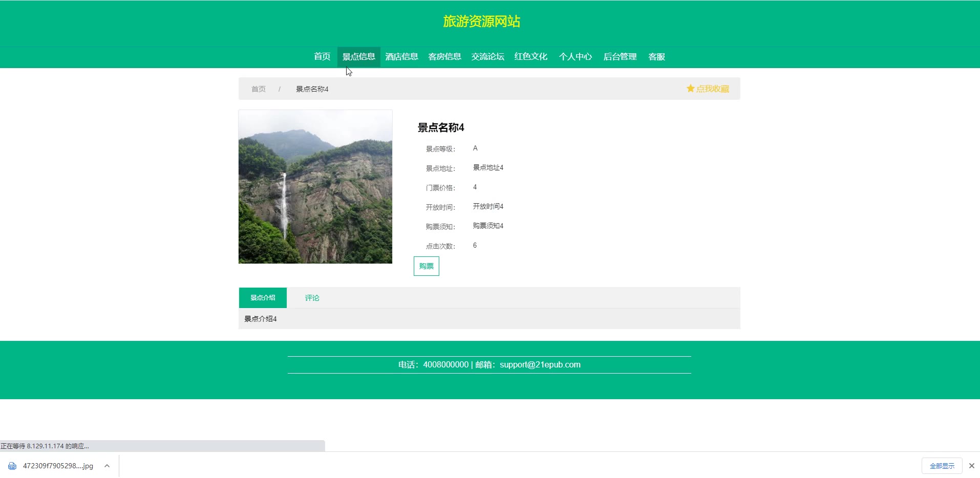The height and width of the screenshot is (478, 980).
Task: Expand download options chevron for the jpg file
Action: point(107,466)
